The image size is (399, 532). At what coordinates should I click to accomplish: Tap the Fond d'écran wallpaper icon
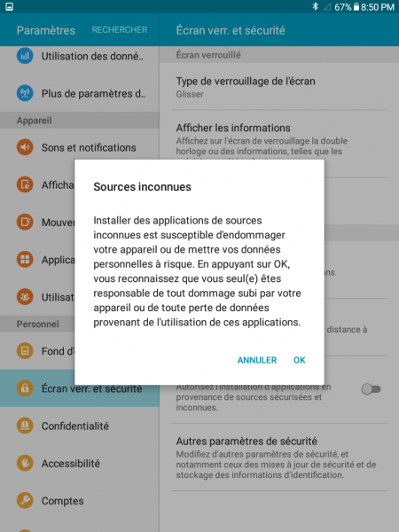[x=25, y=351]
